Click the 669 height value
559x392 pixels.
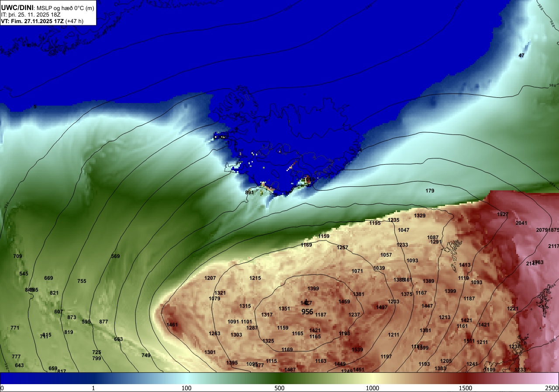48,278
